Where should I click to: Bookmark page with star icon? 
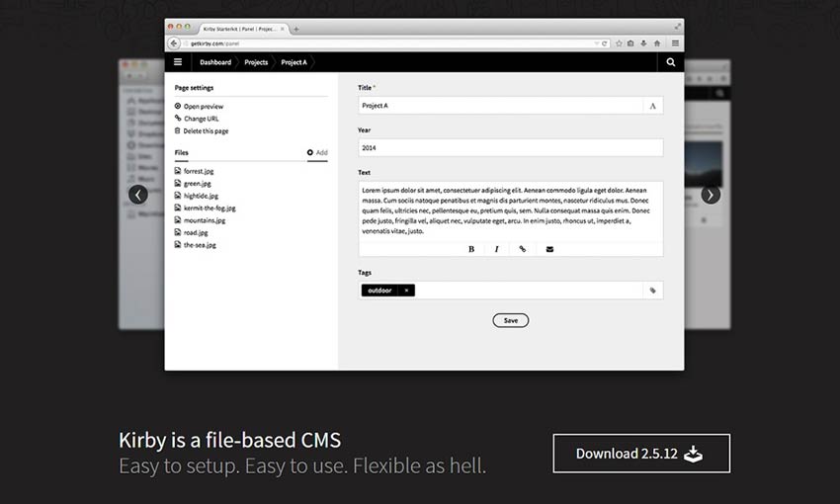[x=619, y=43]
